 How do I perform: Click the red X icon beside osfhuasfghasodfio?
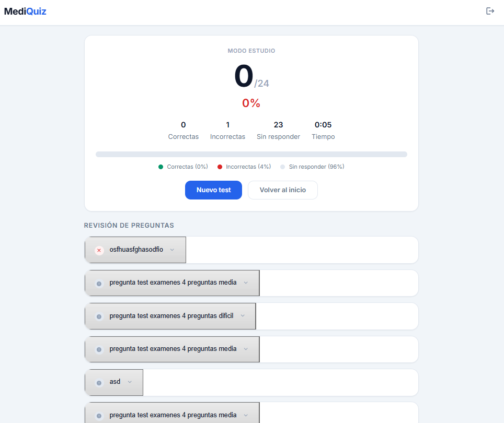99,250
